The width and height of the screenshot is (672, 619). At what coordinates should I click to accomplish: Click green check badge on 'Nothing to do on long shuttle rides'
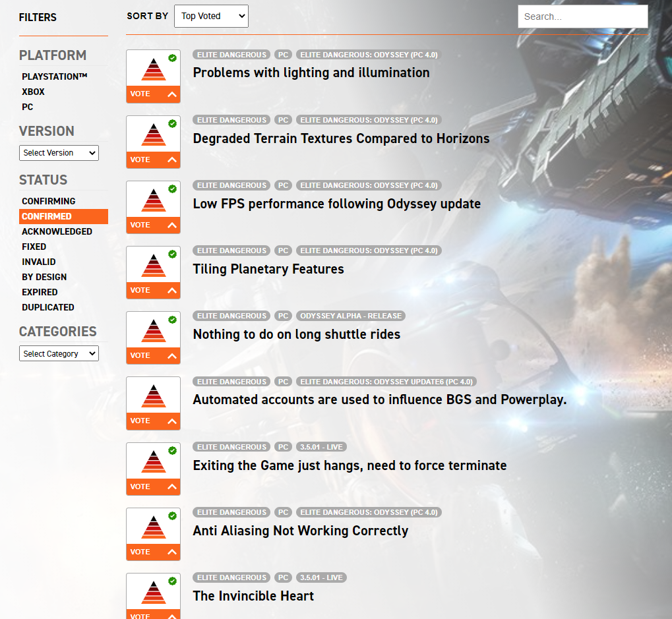[x=172, y=320]
